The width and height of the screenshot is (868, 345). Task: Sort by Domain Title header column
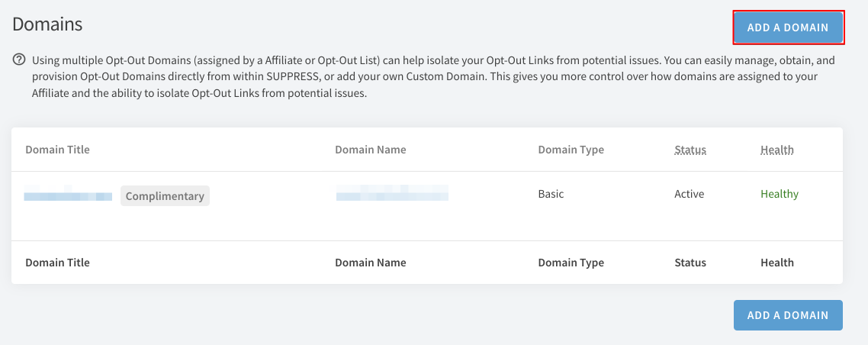coord(57,150)
